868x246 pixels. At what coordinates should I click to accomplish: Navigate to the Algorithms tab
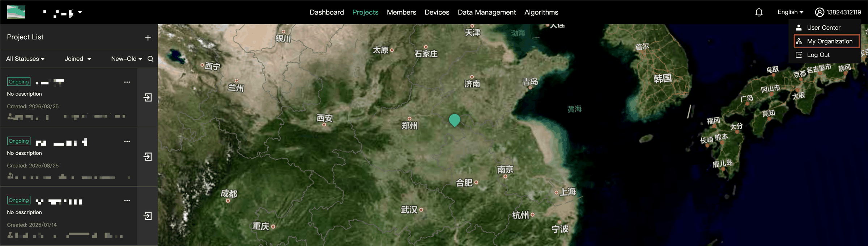click(x=541, y=12)
